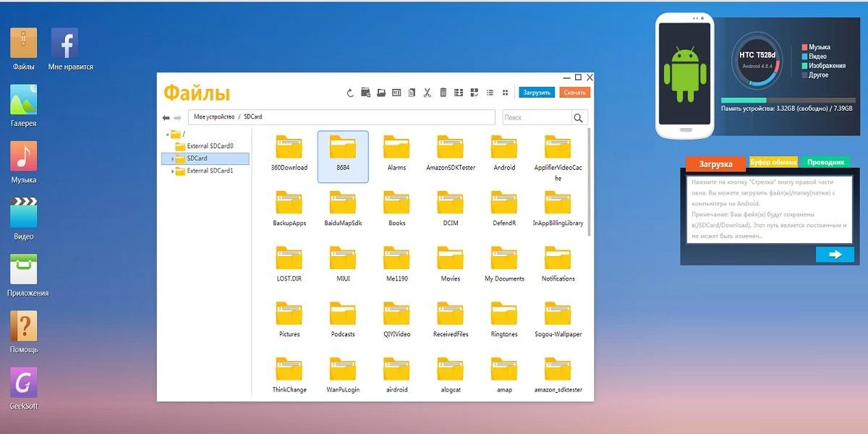Click the scissors cut icon
The width and height of the screenshot is (868, 434).
point(427,93)
